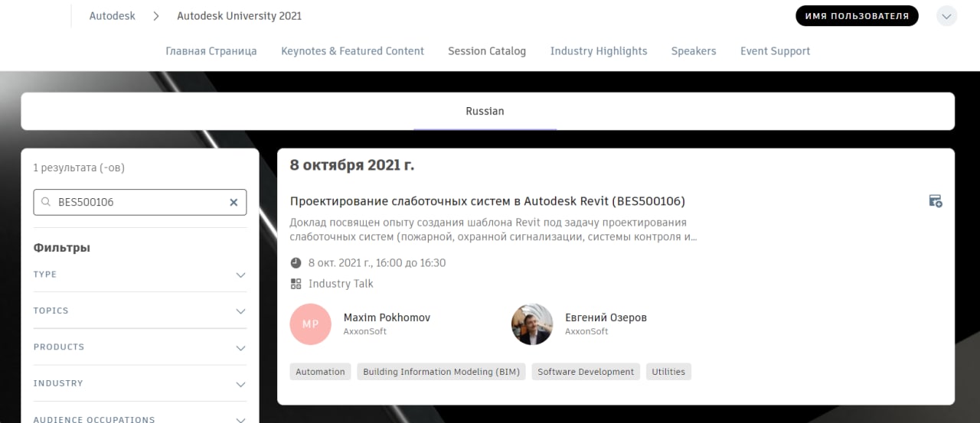Click the Фильтры heading

[x=62, y=248]
